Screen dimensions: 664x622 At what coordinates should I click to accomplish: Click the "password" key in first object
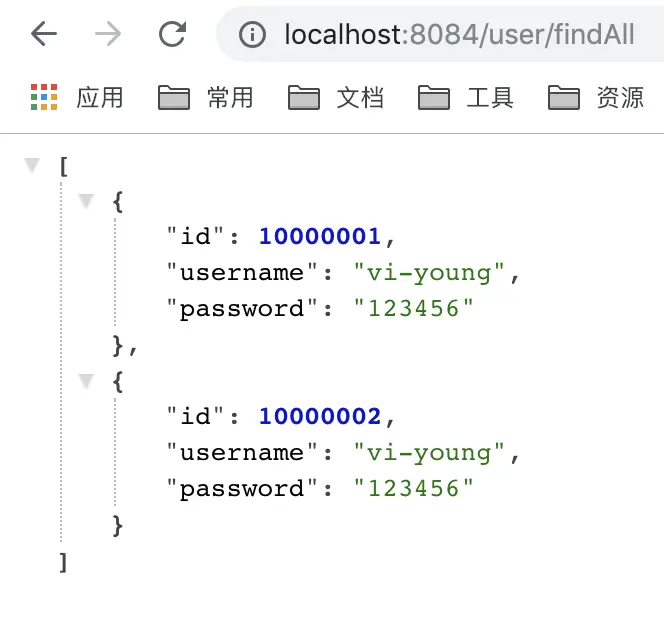click(242, 309)
